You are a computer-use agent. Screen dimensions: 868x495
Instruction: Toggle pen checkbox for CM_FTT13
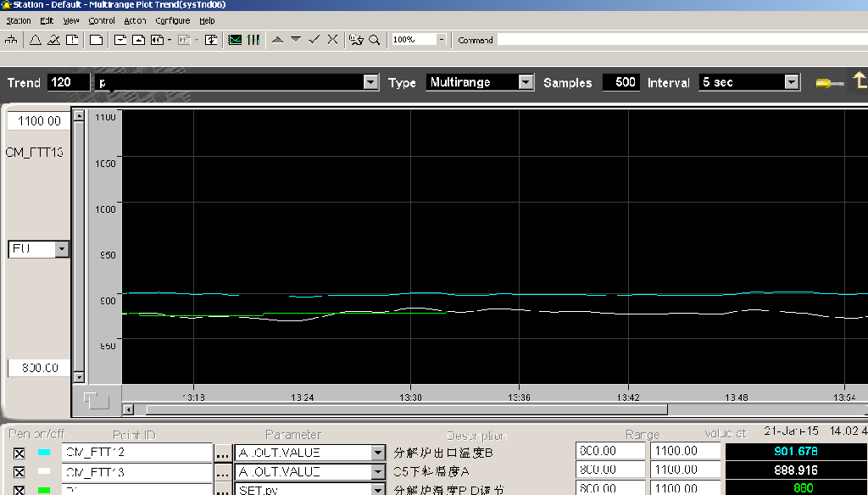click(x=19, y=472)
